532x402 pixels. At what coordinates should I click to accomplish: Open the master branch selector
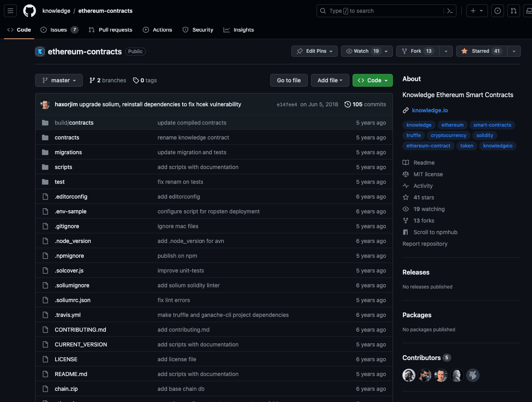(59, 80)
